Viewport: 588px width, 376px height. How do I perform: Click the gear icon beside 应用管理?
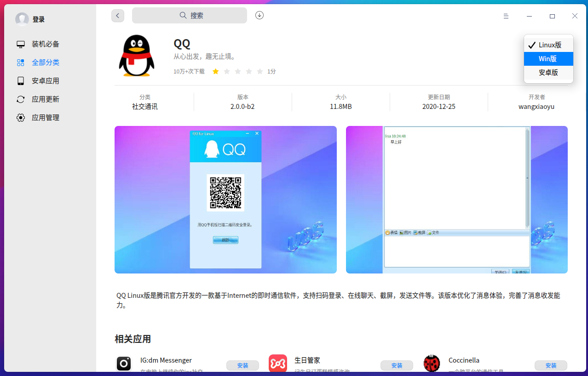pos(20,118)
